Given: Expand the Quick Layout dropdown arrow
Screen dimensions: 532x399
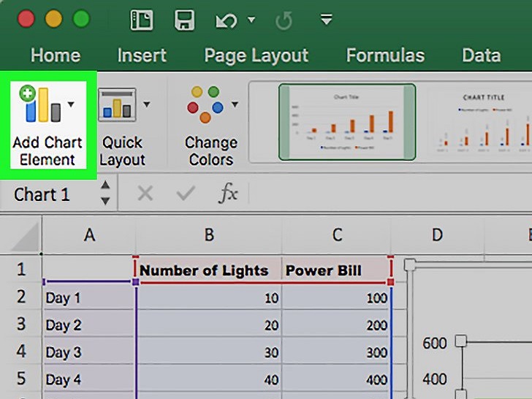Looking at the screenshot, I should [147, 104].
